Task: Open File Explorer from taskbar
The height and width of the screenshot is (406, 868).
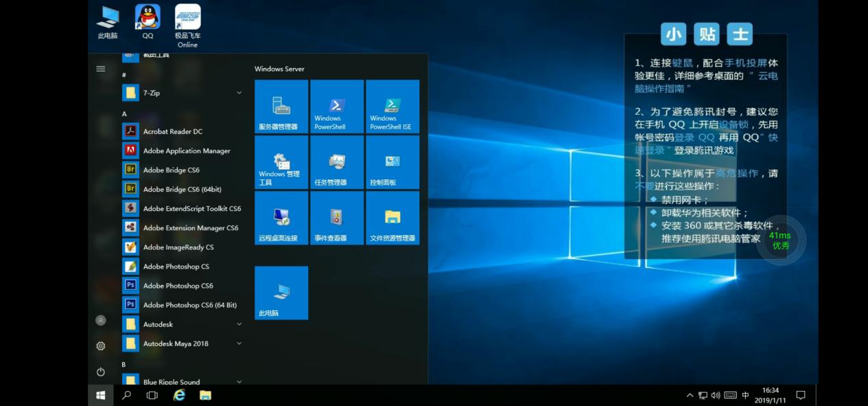Action: click(x=205, y=395)
